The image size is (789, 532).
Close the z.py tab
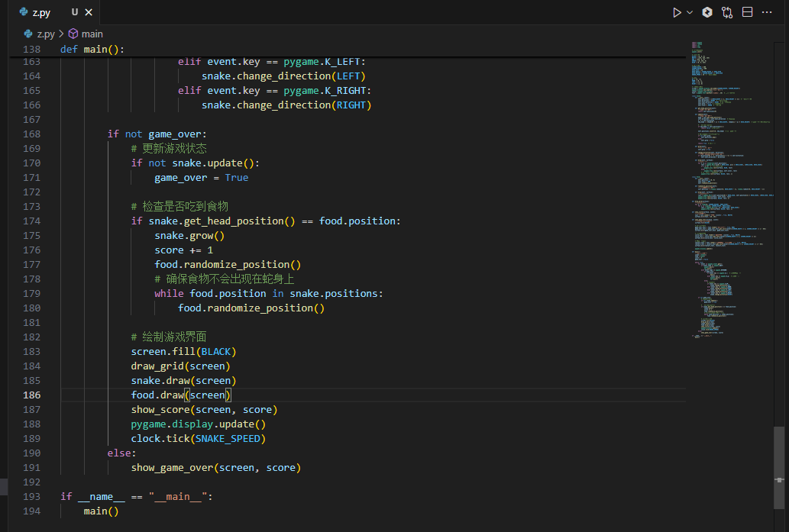[88, 12]
